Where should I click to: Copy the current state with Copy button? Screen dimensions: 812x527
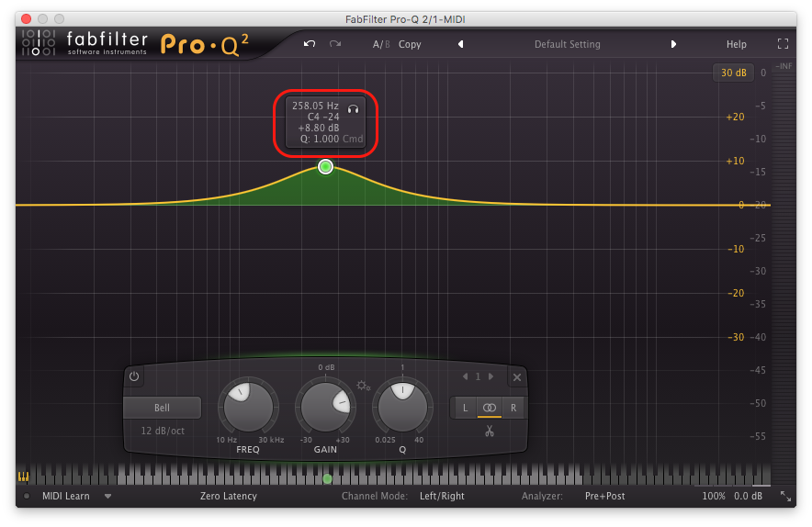(410, 44)
